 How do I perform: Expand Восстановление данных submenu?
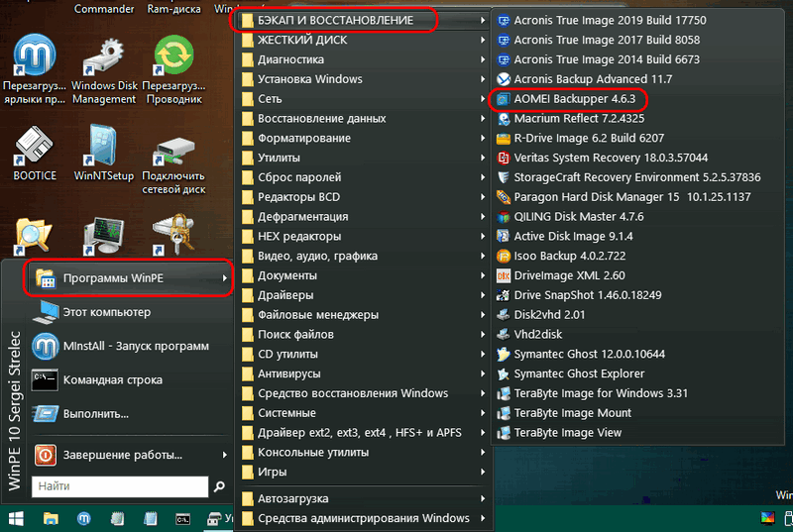(x=363, y=119)
